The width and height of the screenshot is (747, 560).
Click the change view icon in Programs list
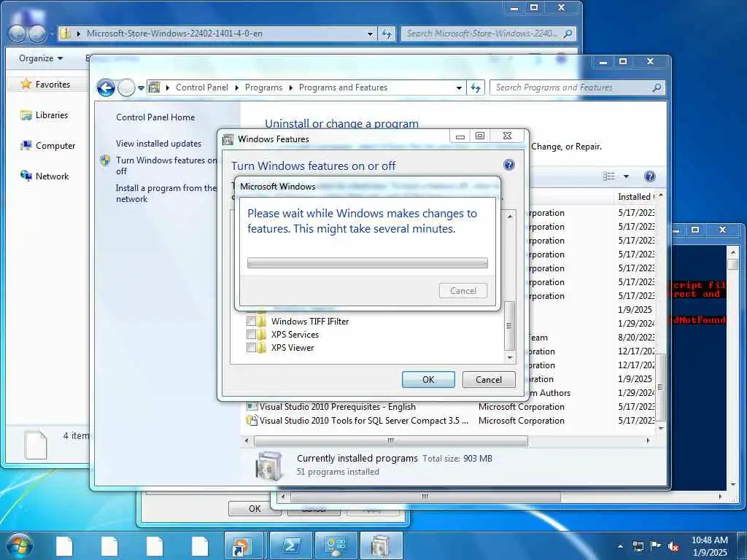pos(609,176)
